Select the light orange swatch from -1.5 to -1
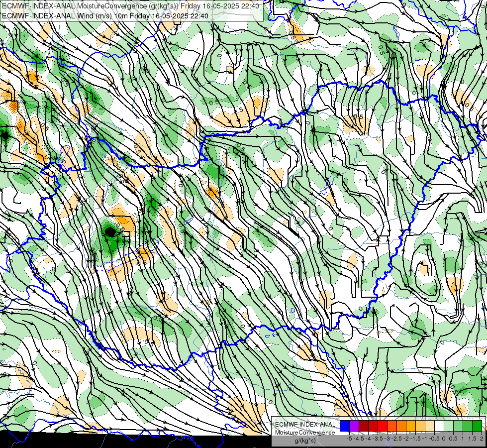Screen dimensions: 487x448 (420, 426)
